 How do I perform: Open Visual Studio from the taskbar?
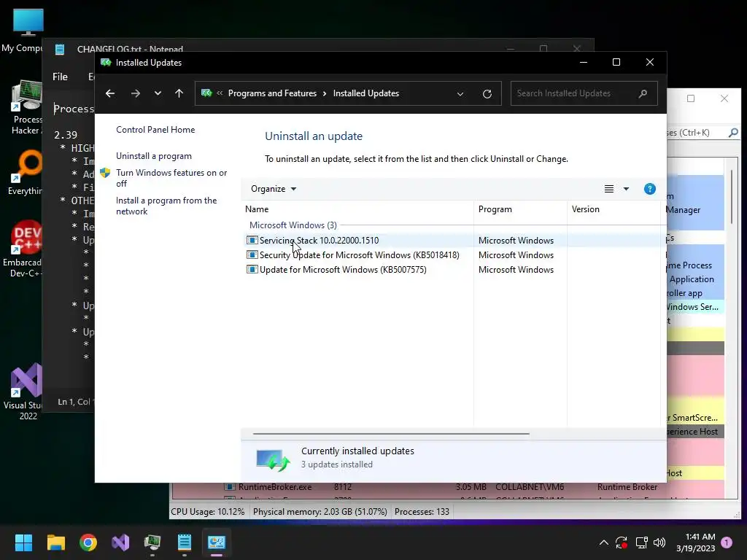point(120,542)
